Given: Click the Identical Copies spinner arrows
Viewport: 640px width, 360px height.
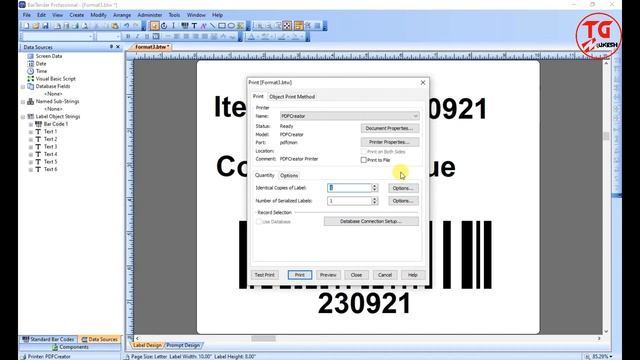Looking at the screenshot, I should pos(375,188).
